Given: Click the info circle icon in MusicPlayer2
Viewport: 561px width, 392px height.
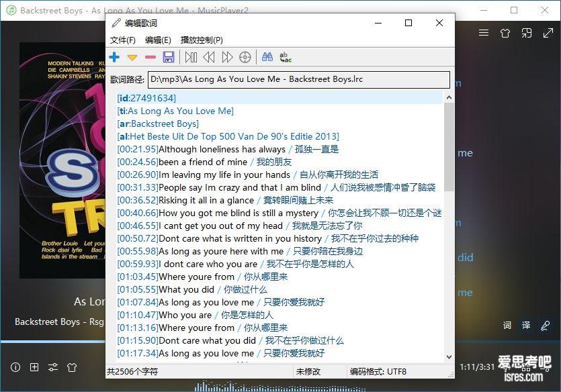Looking at the screenshot, I should pos(15,367).
